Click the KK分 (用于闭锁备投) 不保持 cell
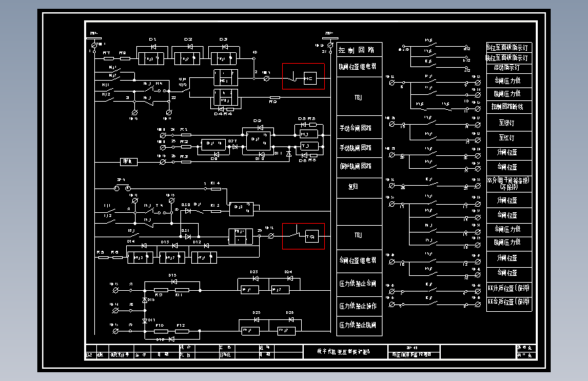 (x=509, y=184)
